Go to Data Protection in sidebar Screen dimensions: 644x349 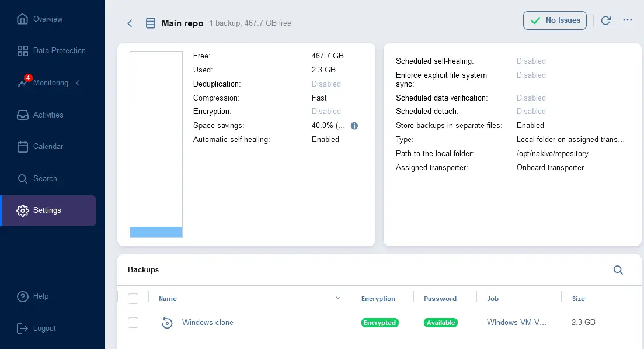click(x=59, y=51)
